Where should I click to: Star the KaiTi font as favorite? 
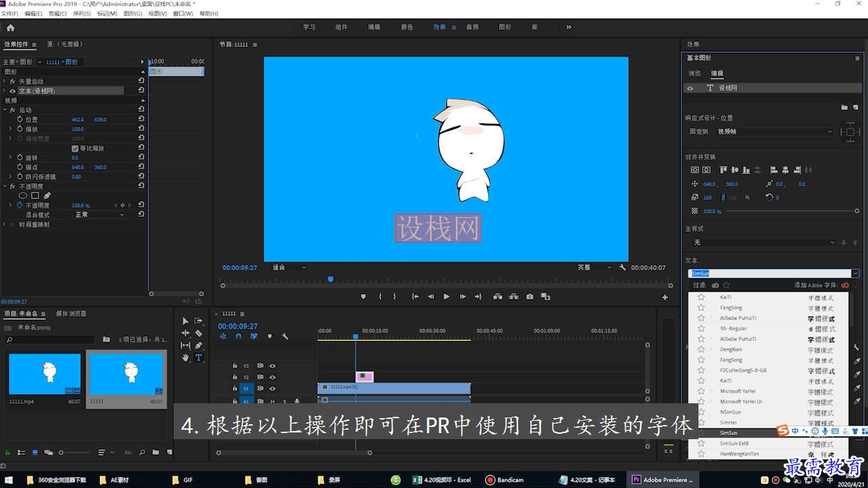(x=701, y=298)
